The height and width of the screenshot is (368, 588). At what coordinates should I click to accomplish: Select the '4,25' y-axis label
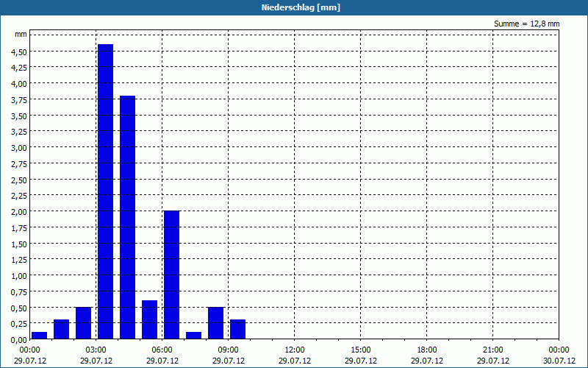19,68
